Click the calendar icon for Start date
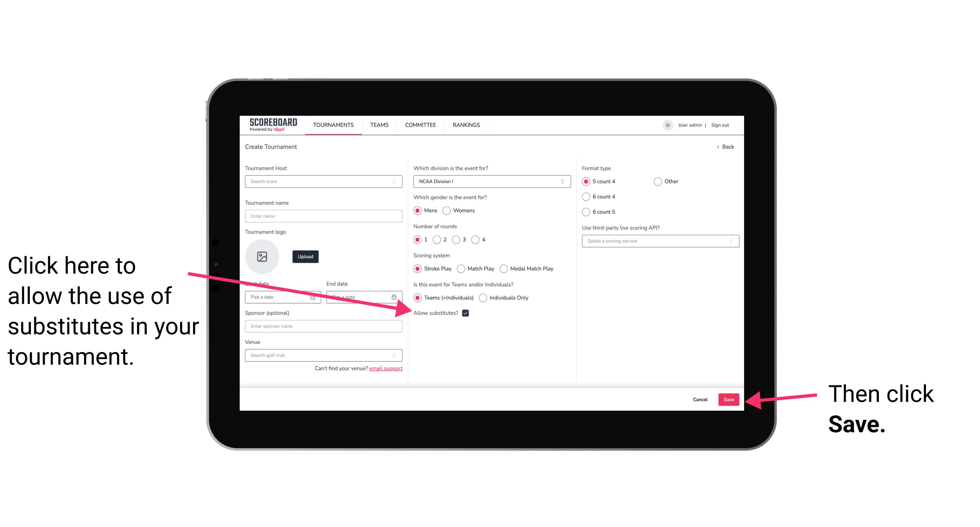980x527 pixels. tap(315, 296)
